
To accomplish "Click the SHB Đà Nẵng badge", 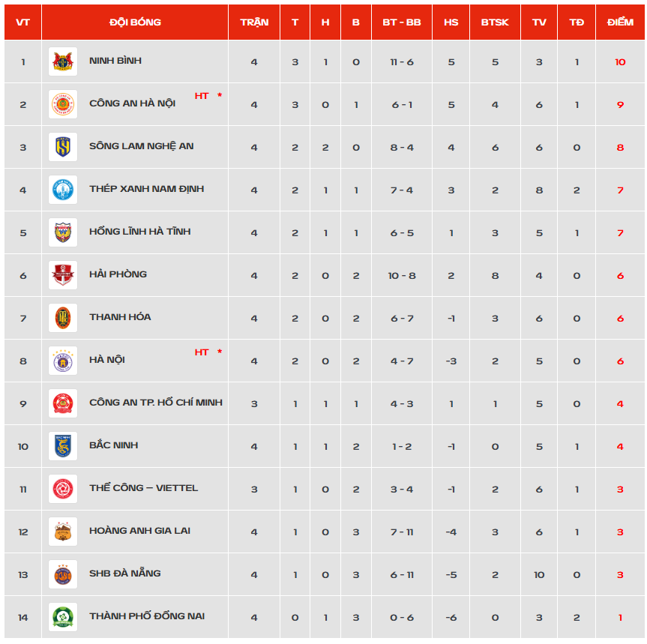I will pos(63,575).
